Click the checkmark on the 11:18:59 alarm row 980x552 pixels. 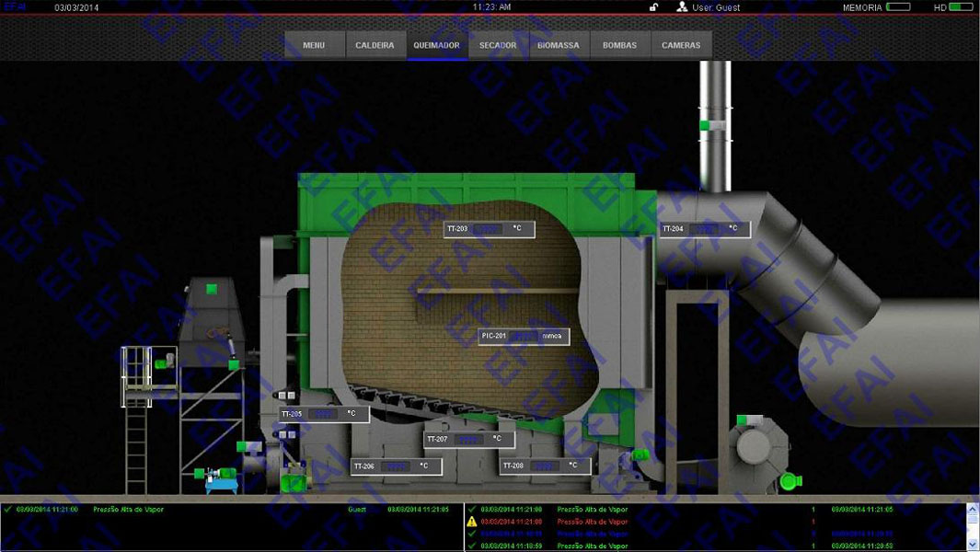[472, 546]
